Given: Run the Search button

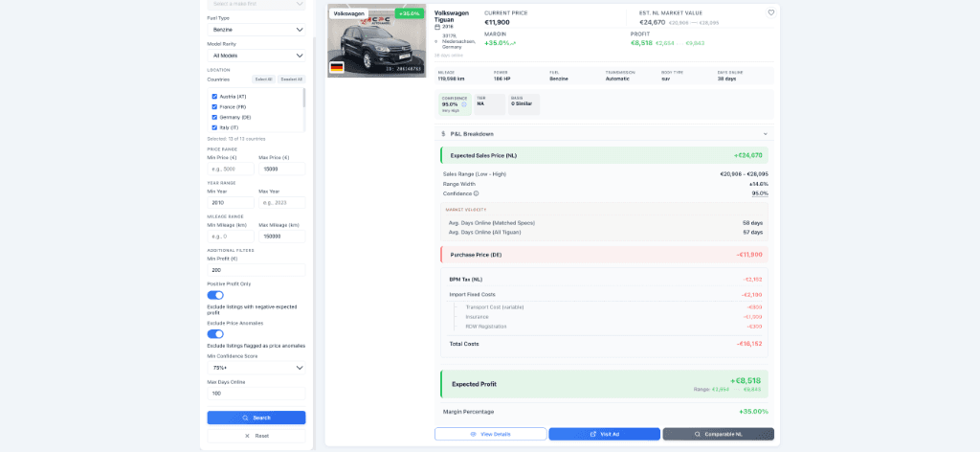Looking at the screenshot, I should coord(256,418).
